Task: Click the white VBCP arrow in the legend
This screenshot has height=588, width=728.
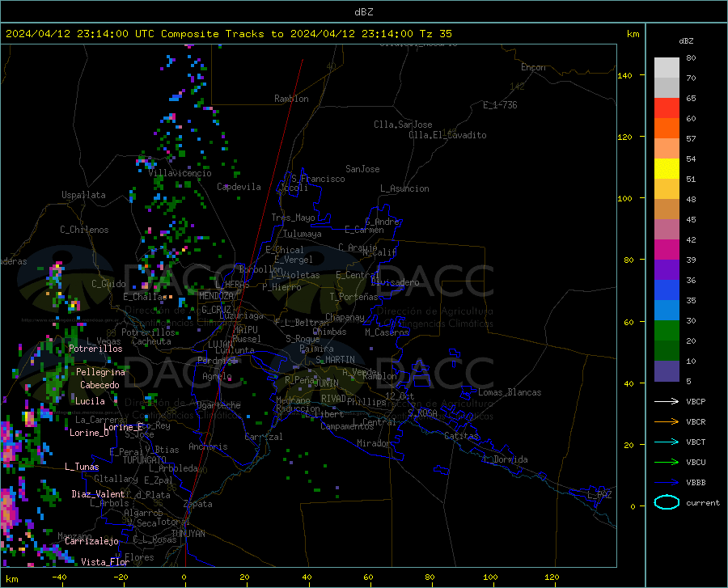Action: point(667,401)
